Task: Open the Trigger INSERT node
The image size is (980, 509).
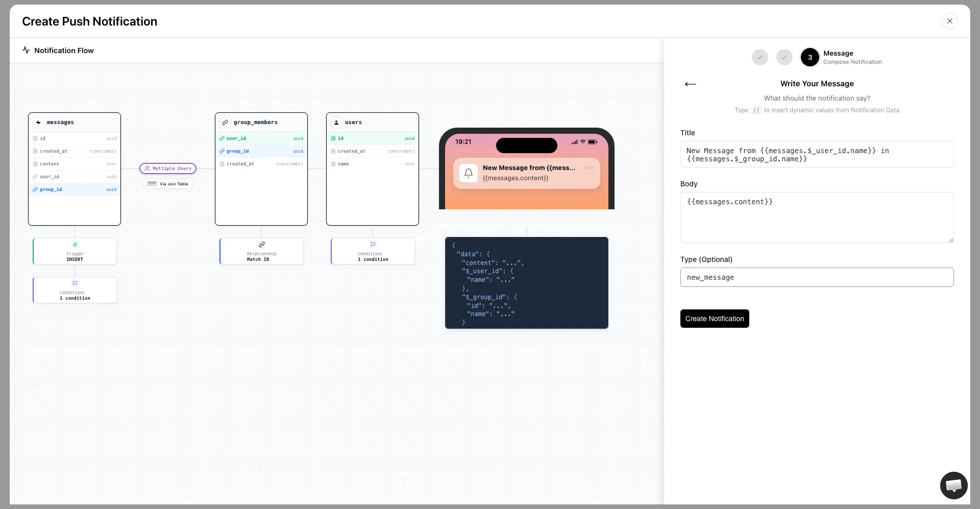Action: coord(75,251)
